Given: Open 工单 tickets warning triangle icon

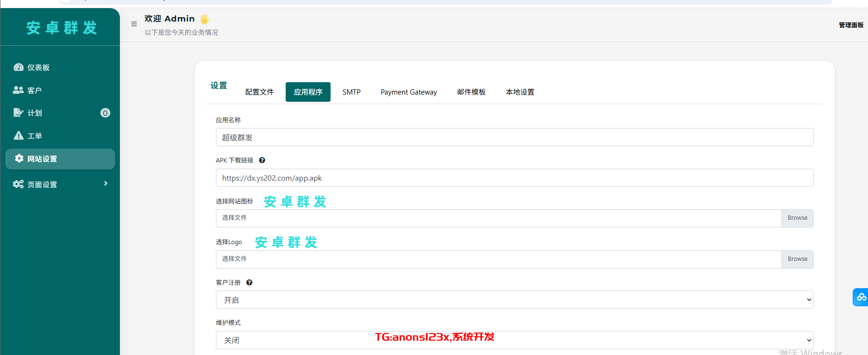Looking at the screenshot, I should (x=19, y=136).
